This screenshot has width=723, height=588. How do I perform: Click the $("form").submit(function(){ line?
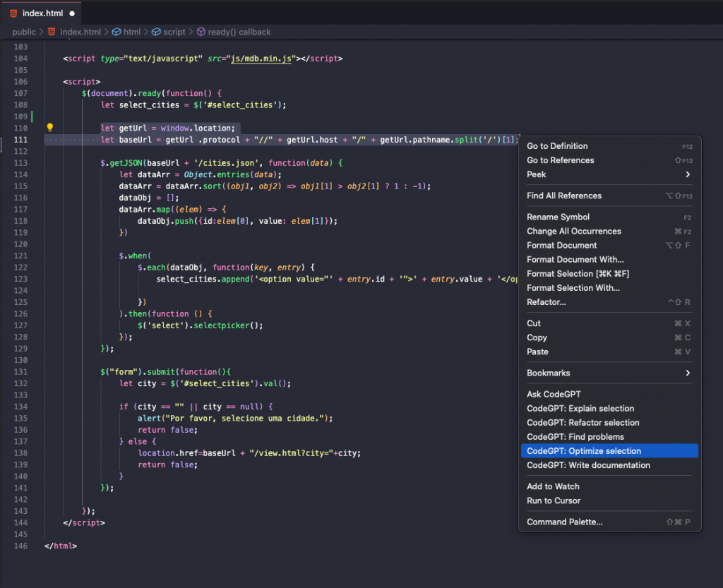tap(165, 372)
